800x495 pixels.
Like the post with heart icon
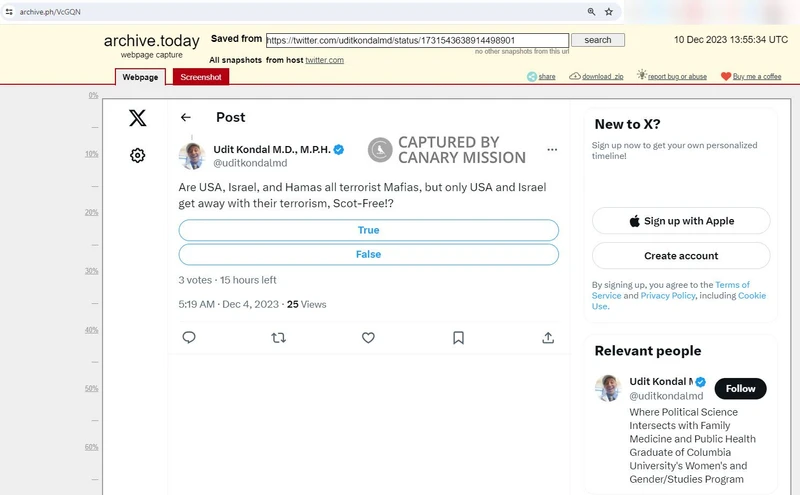[368, 338]
